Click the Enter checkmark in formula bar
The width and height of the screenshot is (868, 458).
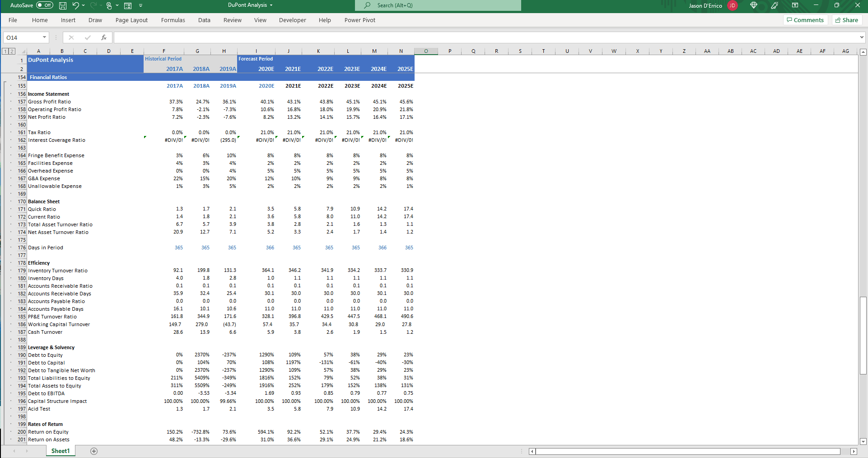(x=88, y=37)
